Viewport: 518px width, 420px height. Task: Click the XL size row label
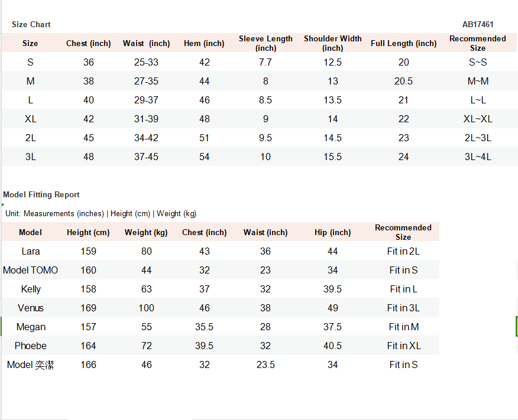coord(30,119)
